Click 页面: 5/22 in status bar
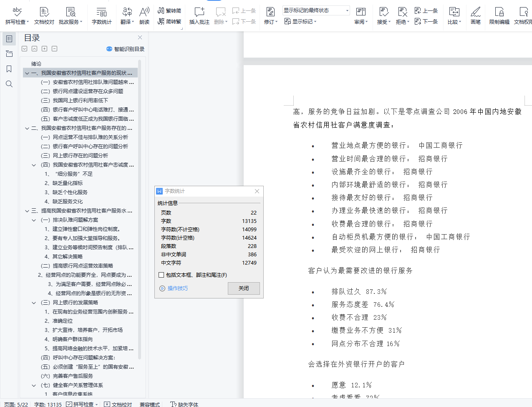 [16, 404]
